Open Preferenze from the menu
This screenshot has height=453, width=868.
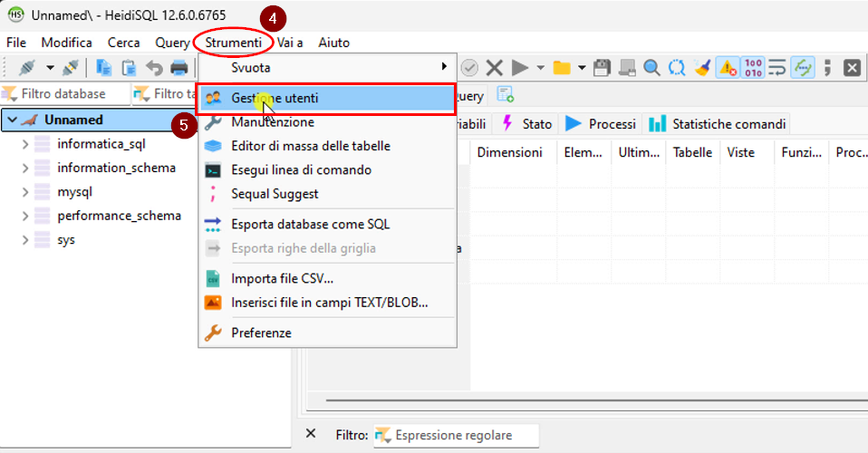(x=327, y=333)
